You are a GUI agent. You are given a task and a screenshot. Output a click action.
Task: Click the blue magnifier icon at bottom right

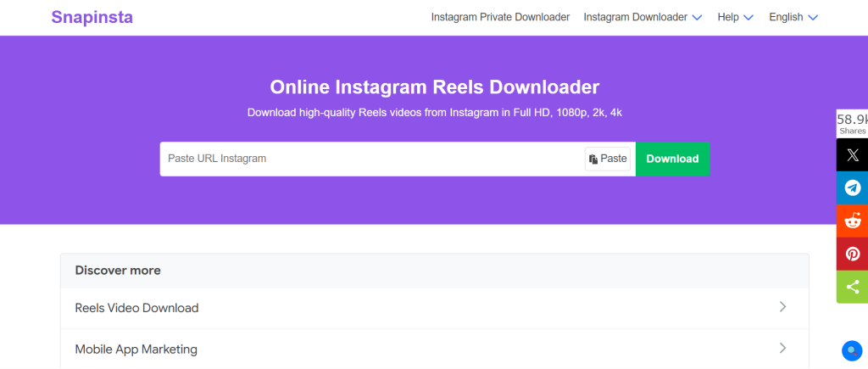[x=852, y=350]
